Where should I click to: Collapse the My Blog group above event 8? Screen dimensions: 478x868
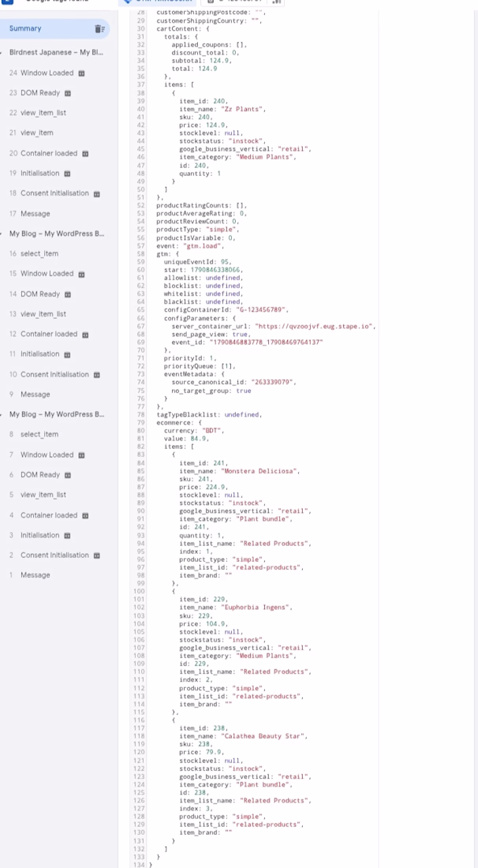tap(2, 414)
